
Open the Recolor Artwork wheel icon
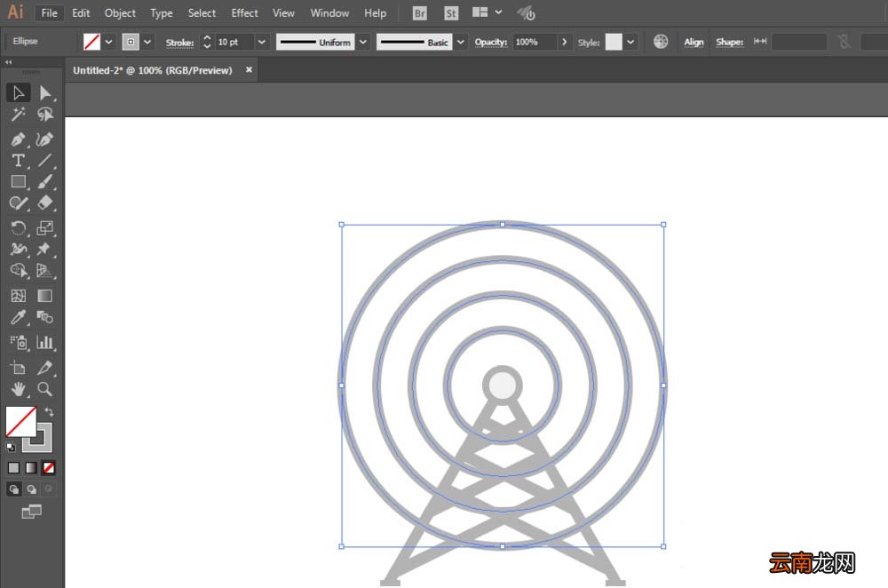click(661, 42)
